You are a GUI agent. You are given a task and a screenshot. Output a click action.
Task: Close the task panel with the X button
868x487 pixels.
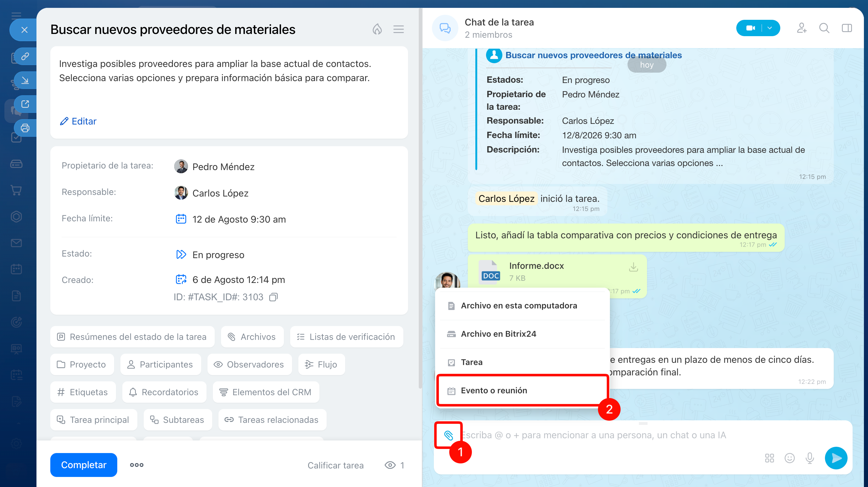pos(24,30)
